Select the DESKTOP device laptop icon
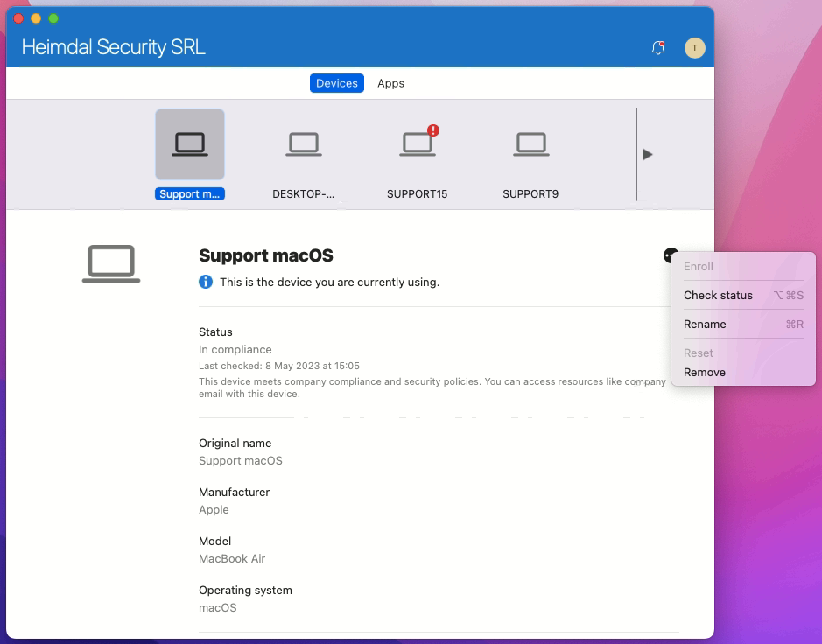Viewport: 822px width, 644px height. pyautogui.click(x=304, y=144)
